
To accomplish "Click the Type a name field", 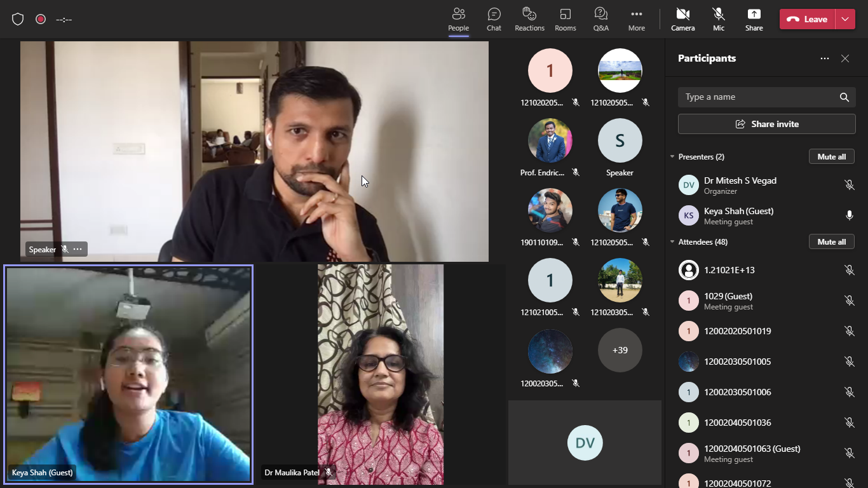I will point(756,97).
